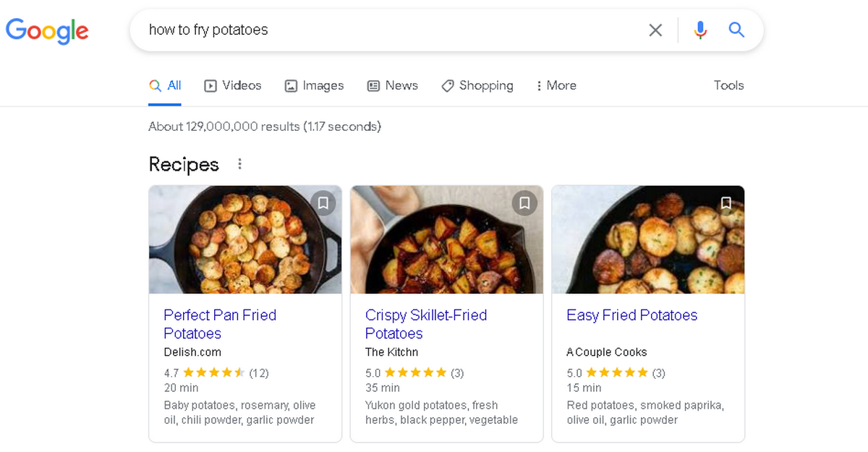This screenshot has height=452, width=868.
Task: Bookmark the Easy Fried Potatoes recipe
Action: click(x=726, y=203)
